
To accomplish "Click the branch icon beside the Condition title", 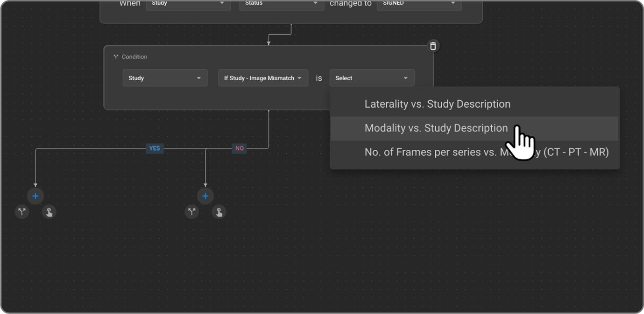I will 116,57.
